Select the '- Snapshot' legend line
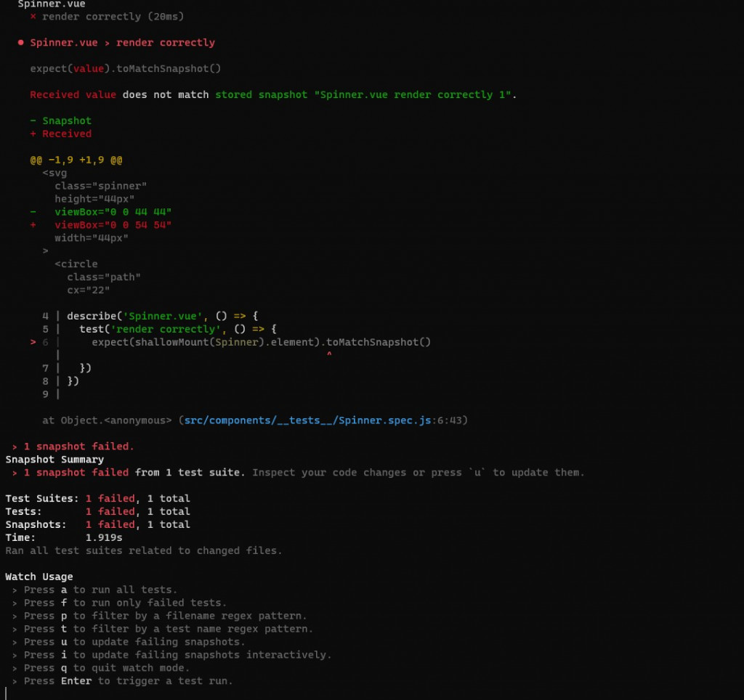 pos(61,121)
